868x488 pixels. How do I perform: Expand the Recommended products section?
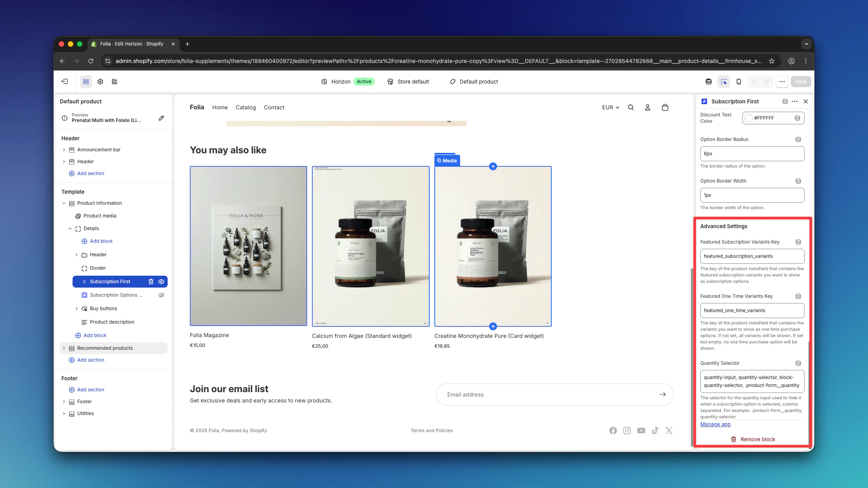[x=64, y=348]
